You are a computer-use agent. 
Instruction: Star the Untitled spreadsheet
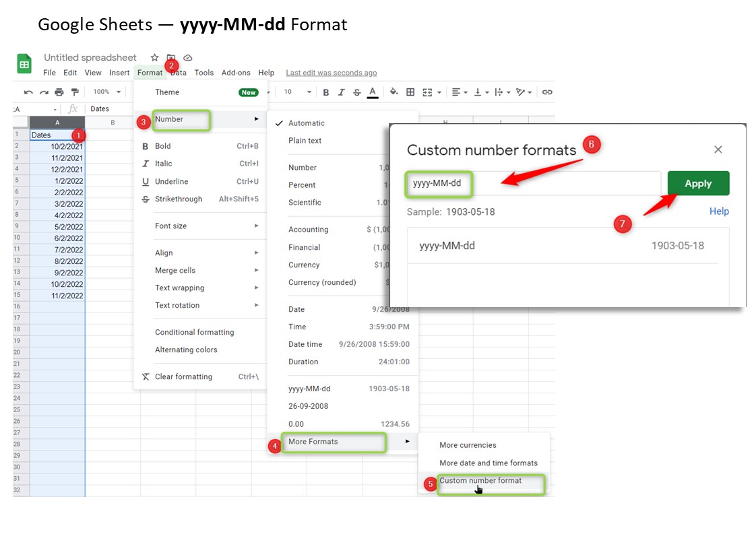(154, 57)
